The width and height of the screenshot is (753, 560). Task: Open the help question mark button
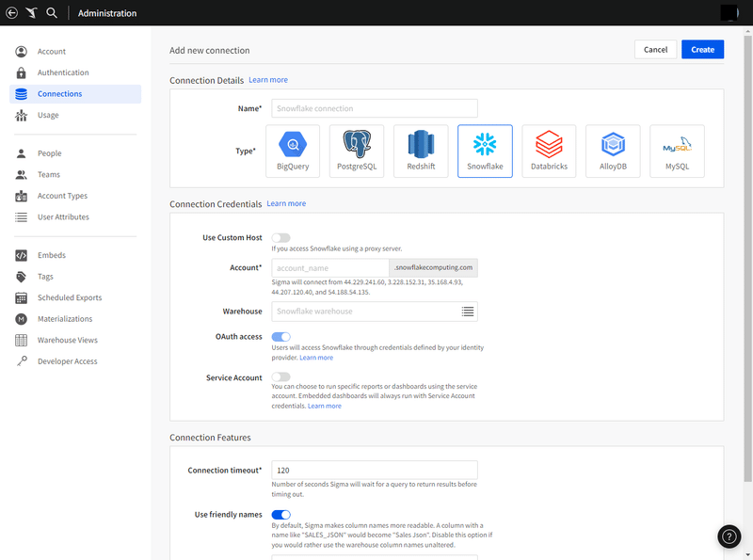tap(729, 536)
